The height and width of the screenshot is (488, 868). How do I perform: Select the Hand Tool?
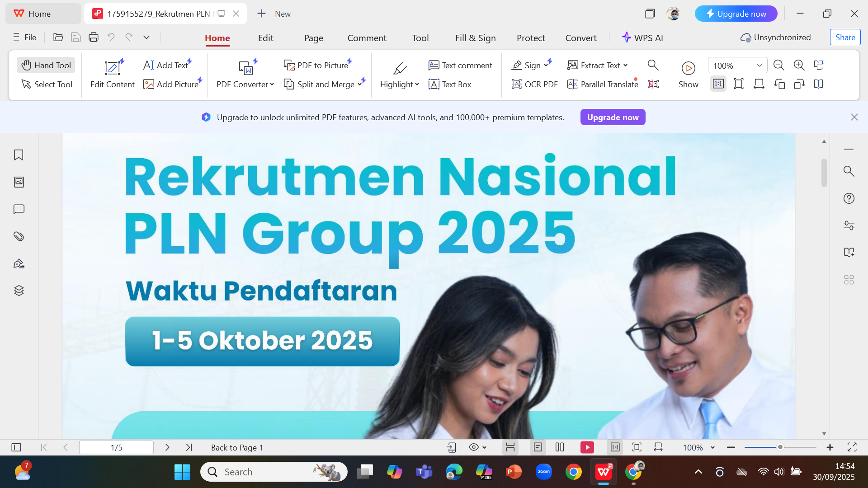click(46, 65)
